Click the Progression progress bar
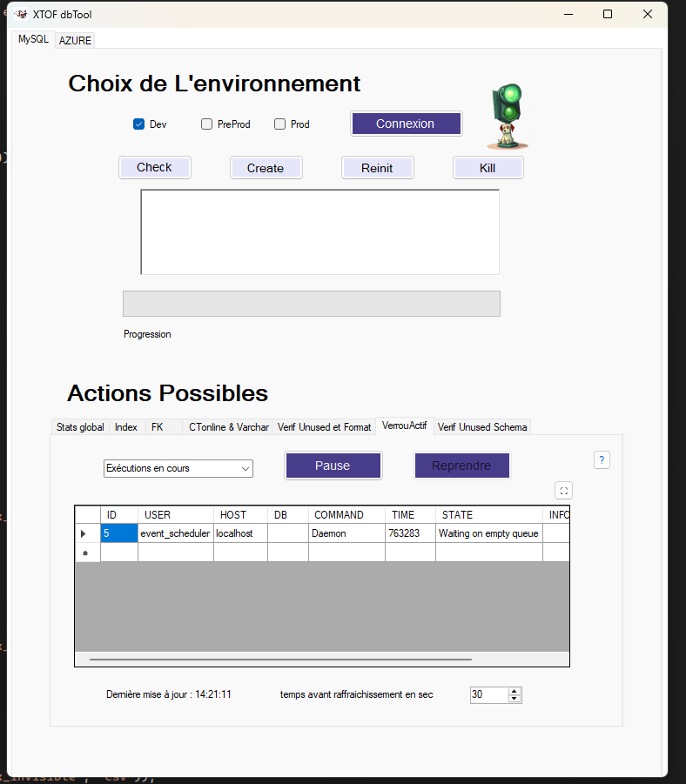 coord(312,304)
